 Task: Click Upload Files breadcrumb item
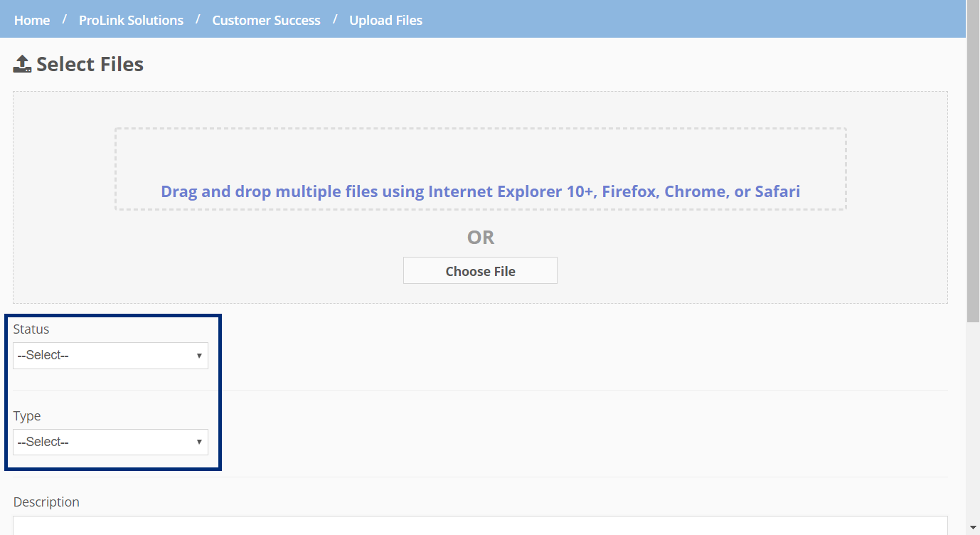pos(385,21)
